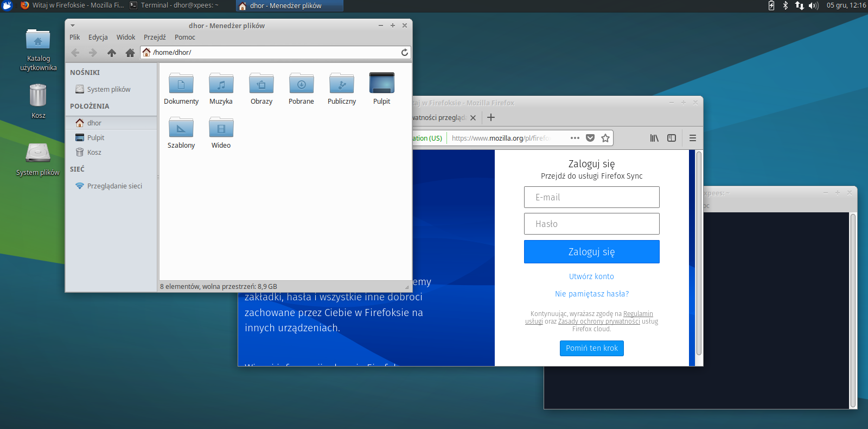Open the Przejdź menu
868x429 pixels.
coord(155,37)
